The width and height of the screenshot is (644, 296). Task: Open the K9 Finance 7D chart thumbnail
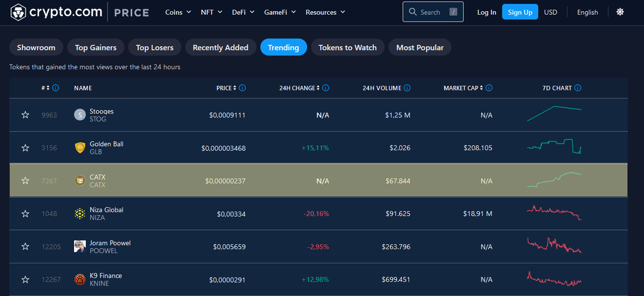554,278
